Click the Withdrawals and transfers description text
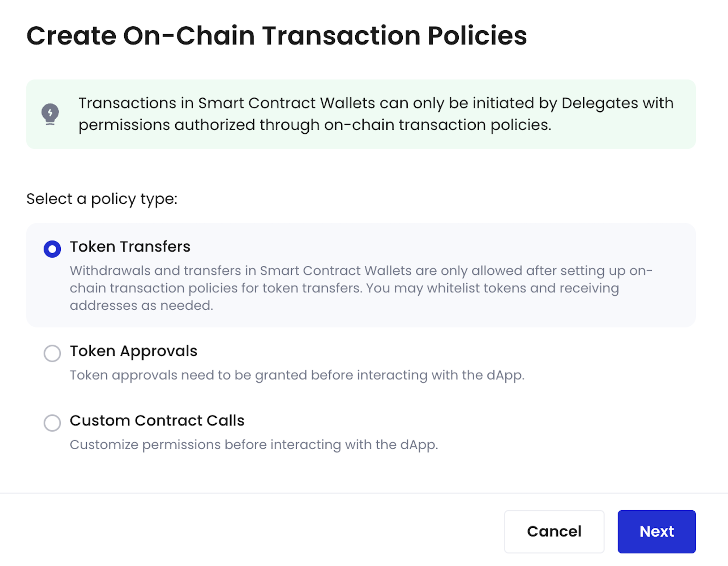Screen dimensions: 728x566 coord(361,288)
